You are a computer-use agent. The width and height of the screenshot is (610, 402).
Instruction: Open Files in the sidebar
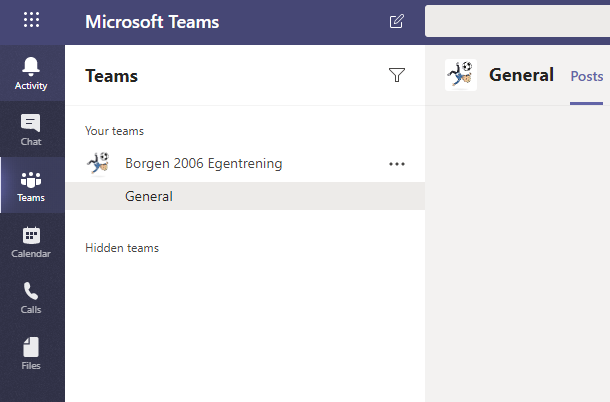pos(31,353)
